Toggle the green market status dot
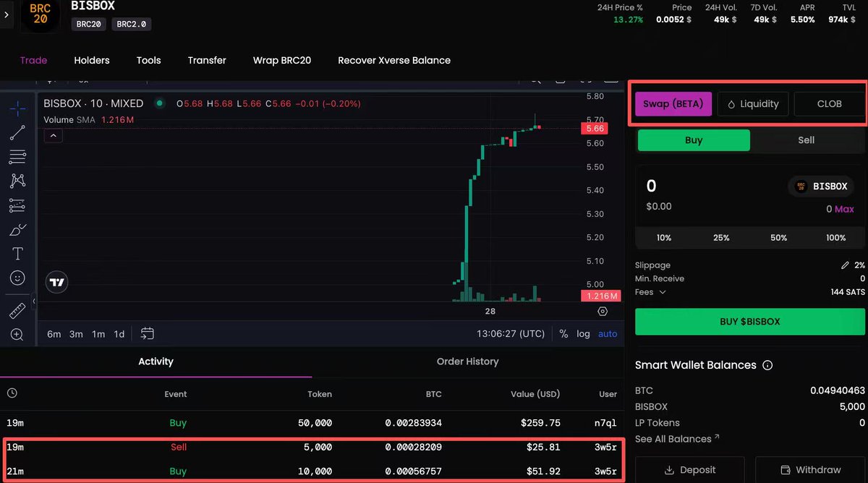 [x=159, y=103]
